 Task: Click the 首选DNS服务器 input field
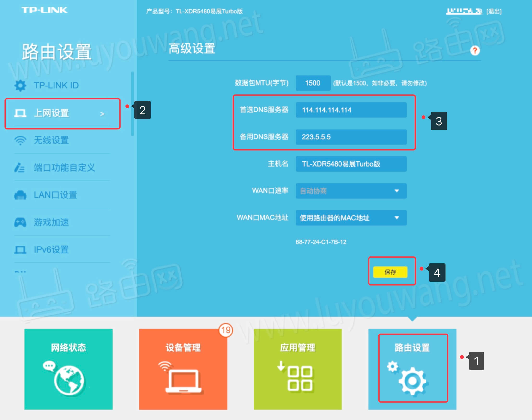(351, 110)
